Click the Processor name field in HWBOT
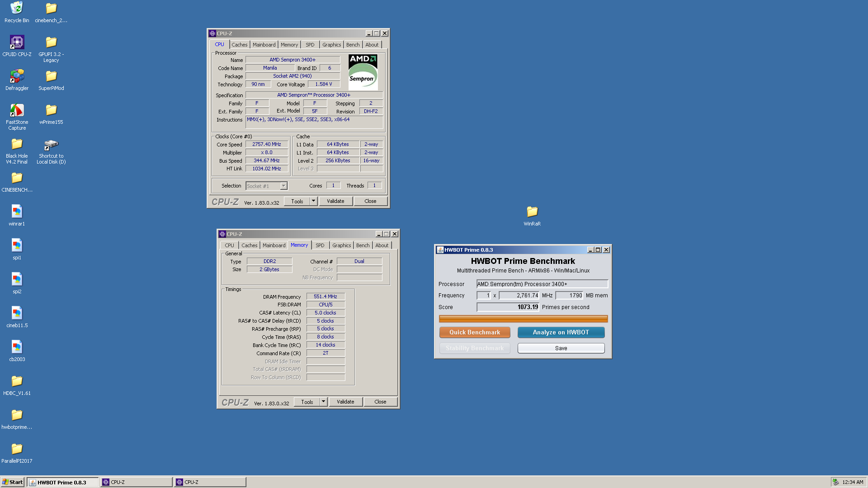 coord(542,284)
